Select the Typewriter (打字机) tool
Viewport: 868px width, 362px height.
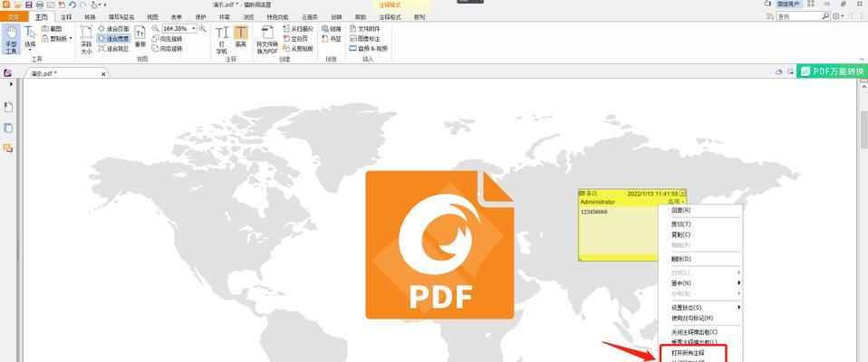coord(221,39)
